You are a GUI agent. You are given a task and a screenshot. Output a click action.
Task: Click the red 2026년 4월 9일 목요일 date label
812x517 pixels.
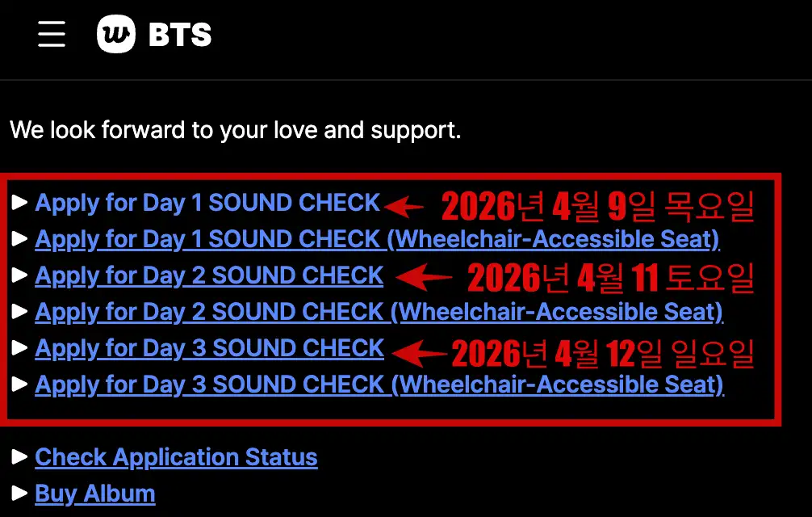click(597, 207)
